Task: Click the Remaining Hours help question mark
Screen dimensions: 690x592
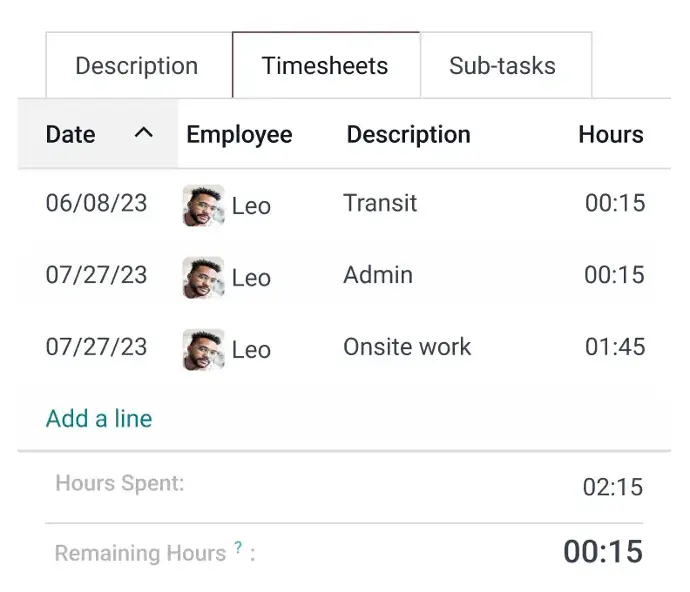Action: (x=238, y=548)
